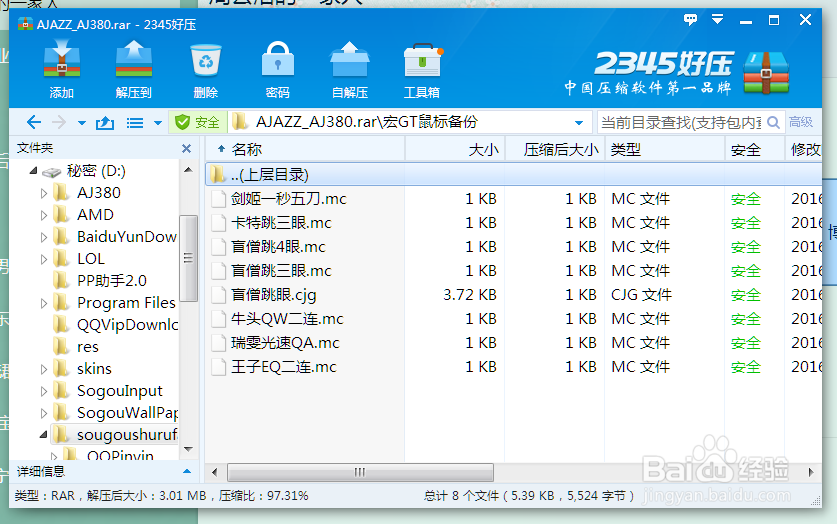Collapse the sougoushurufa folder node
Viewport: 837px width, 524px height.
point(44,435)
